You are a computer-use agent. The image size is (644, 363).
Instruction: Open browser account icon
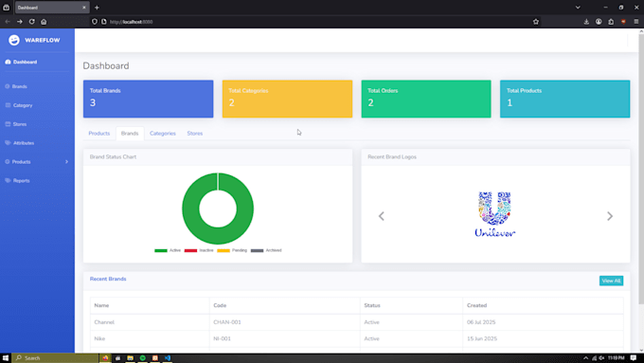pyautogui.click(x=599, y=22)
